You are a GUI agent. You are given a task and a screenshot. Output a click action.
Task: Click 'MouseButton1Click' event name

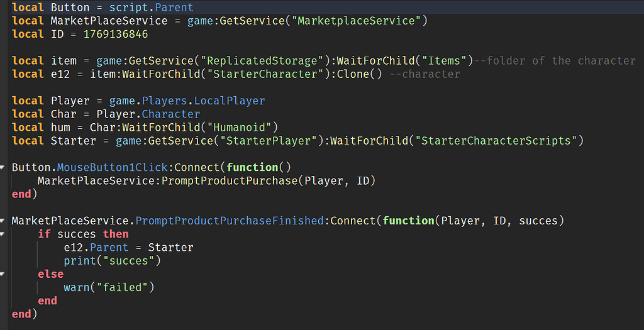112,167
